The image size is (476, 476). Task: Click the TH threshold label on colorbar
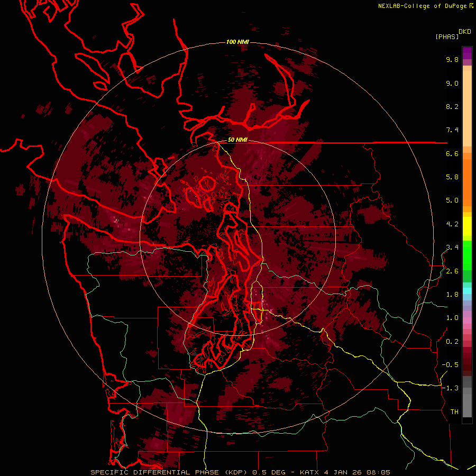(454, 412)
